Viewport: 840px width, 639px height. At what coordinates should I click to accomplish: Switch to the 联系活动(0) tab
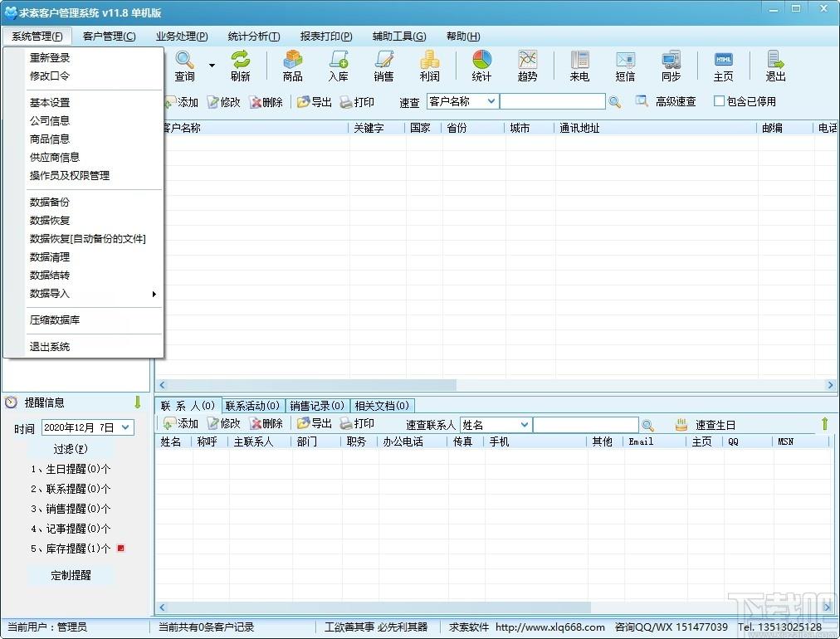coord(252,406)
